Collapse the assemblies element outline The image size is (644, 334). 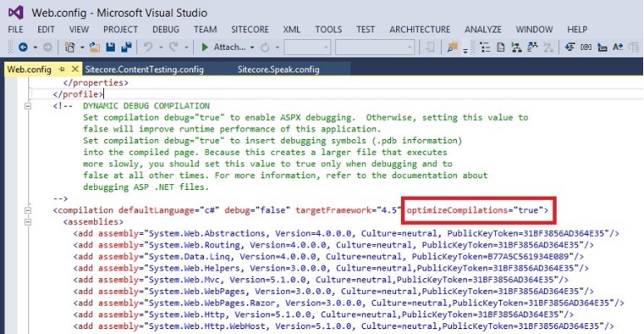click(28, 222)
